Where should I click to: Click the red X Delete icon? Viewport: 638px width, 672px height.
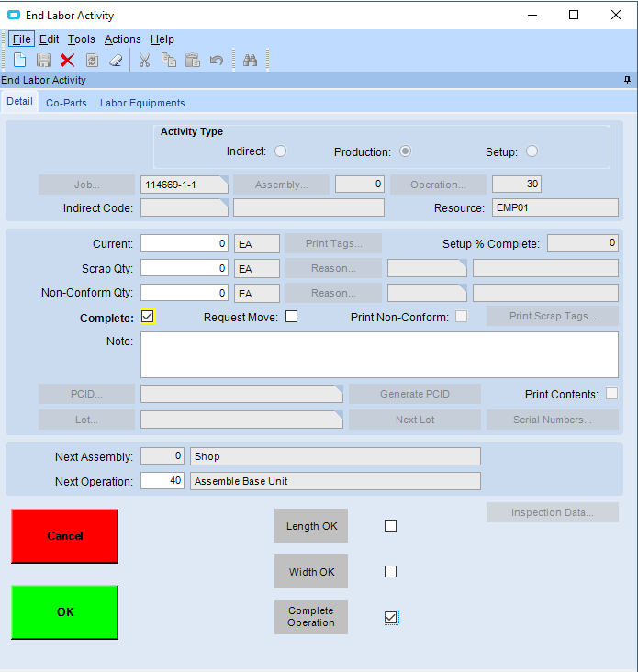[67, 60]
